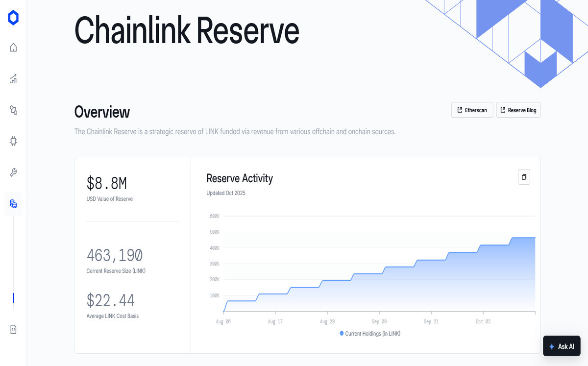This screenshot has width=588, height=366.
Task: Select the connected nodes icon in sidebar
Action: point(13,110)
